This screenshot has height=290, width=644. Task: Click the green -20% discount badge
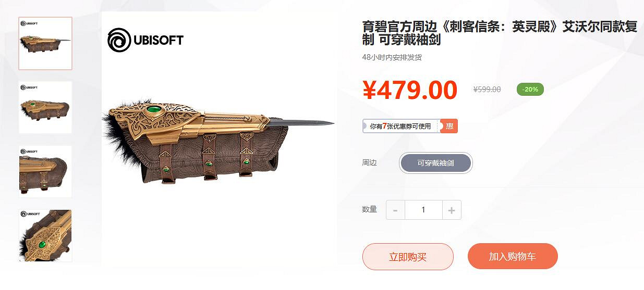(530, 89)
